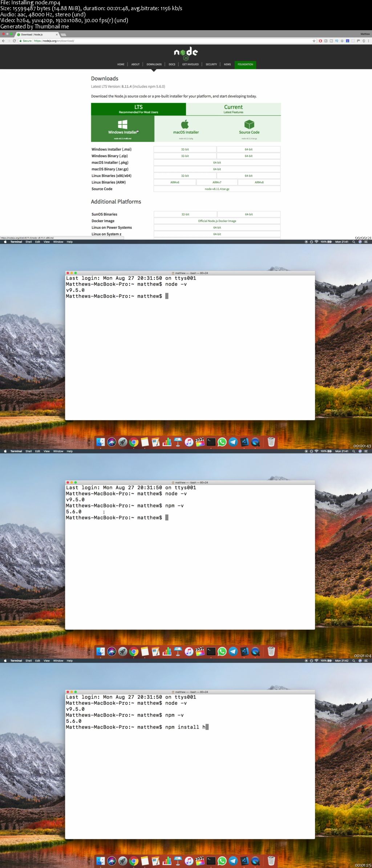Open Pages from the dock in the 00:00:43 frame
The height and width of the screenshot is (868, 372).
click(x=156, y=442)
